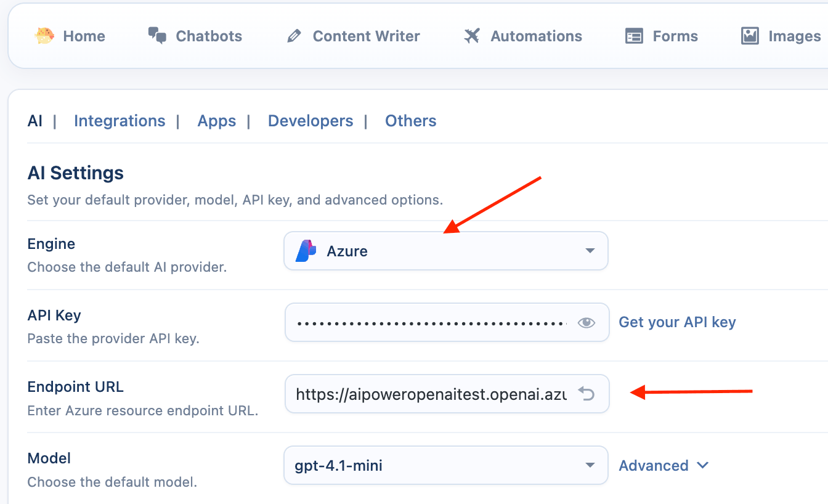Click into the API Key password field
Image resolution: width=828 pixels, height=504 pixels.
coord(431,322)
